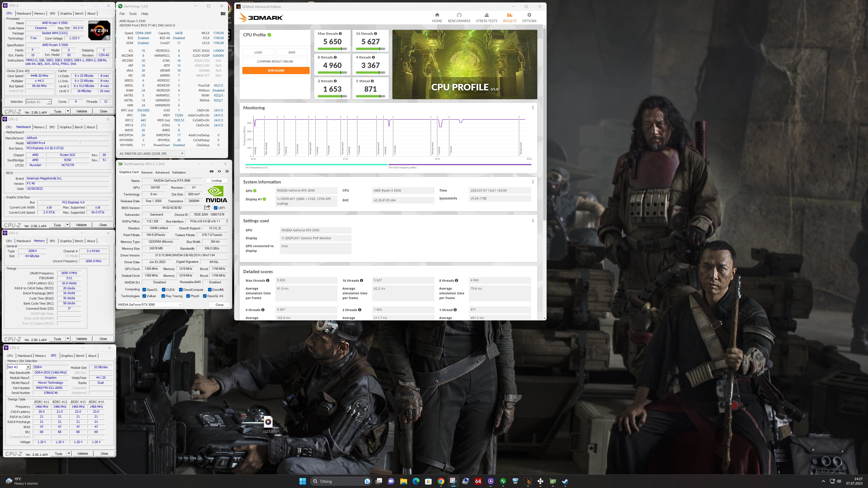Image resolution: width=868 pixels, height=488 pixels.
Task: Open the ZenTimings memory module dropdown
Action: [151, 154]
